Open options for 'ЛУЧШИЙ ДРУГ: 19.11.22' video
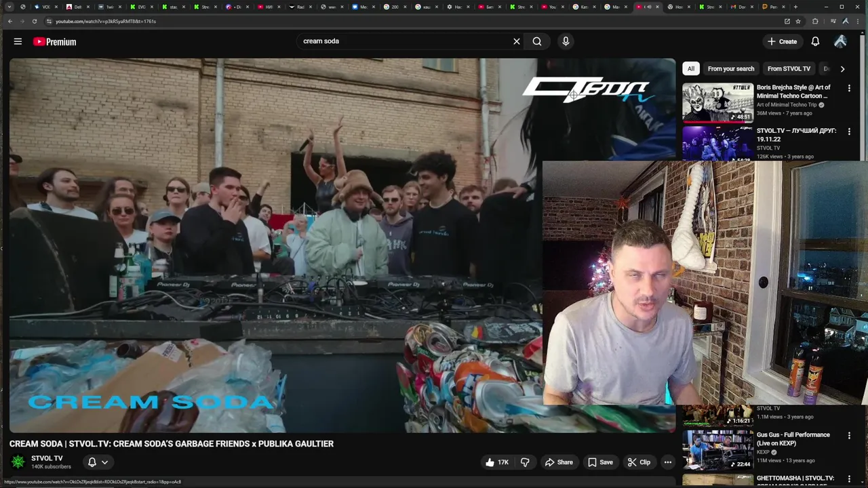The width and height of the screenshot is (868, 488). click(x=848, y=131)
